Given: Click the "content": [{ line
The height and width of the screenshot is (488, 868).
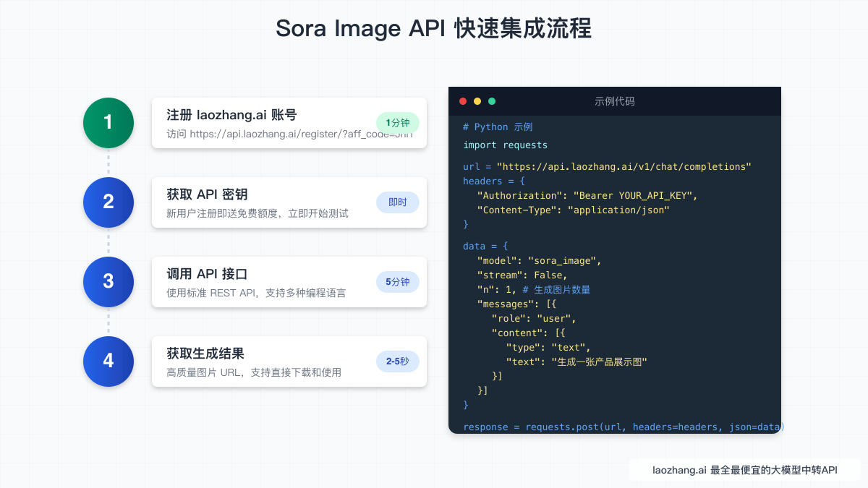Looking at the screenshot, I should [x=528, y=333].
